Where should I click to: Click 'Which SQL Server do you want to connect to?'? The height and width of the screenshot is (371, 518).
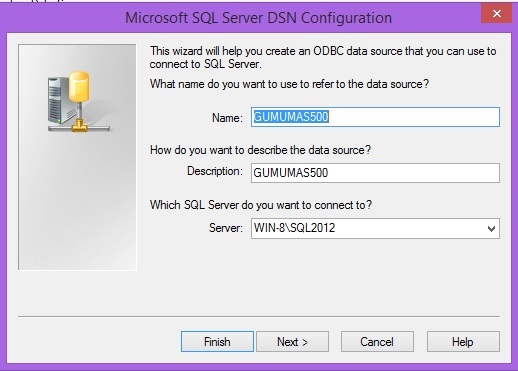click(261, 205)
